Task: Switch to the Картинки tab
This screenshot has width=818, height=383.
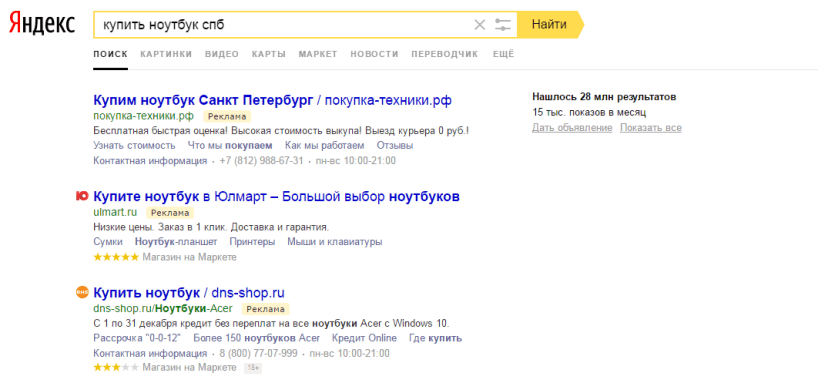Action: (166, 54)
